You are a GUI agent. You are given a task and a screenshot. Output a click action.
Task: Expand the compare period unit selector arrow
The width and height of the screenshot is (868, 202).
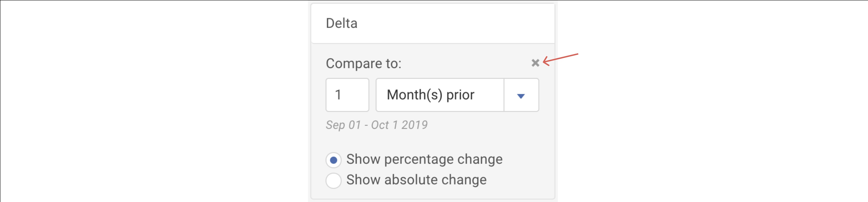click(521, 96)
